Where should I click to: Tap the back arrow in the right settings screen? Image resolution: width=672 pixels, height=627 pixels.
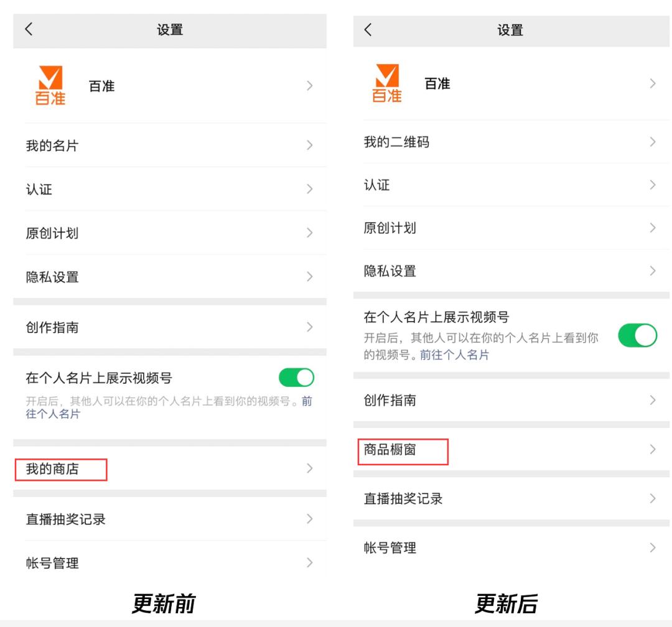click(368, 29)
